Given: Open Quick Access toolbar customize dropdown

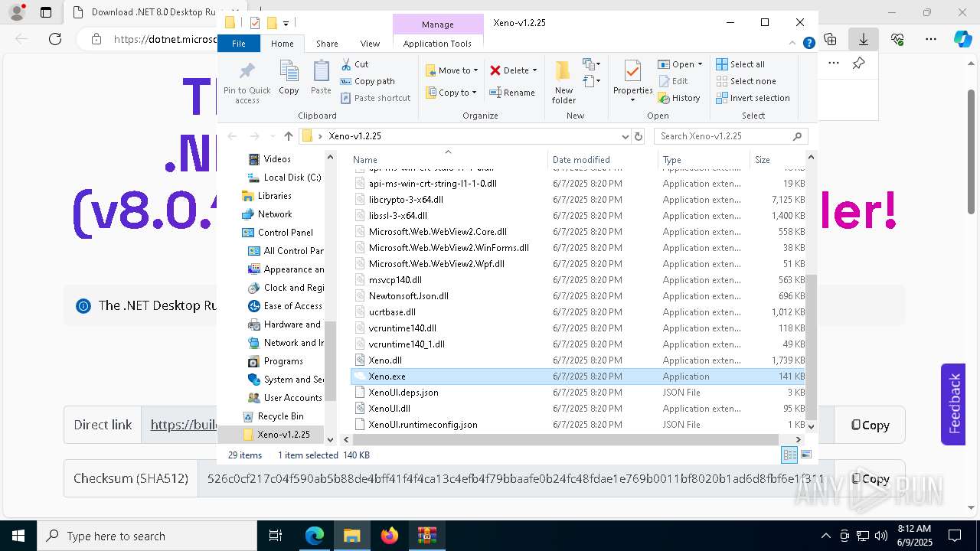Looking at the screenshot, I should (286, 24).
